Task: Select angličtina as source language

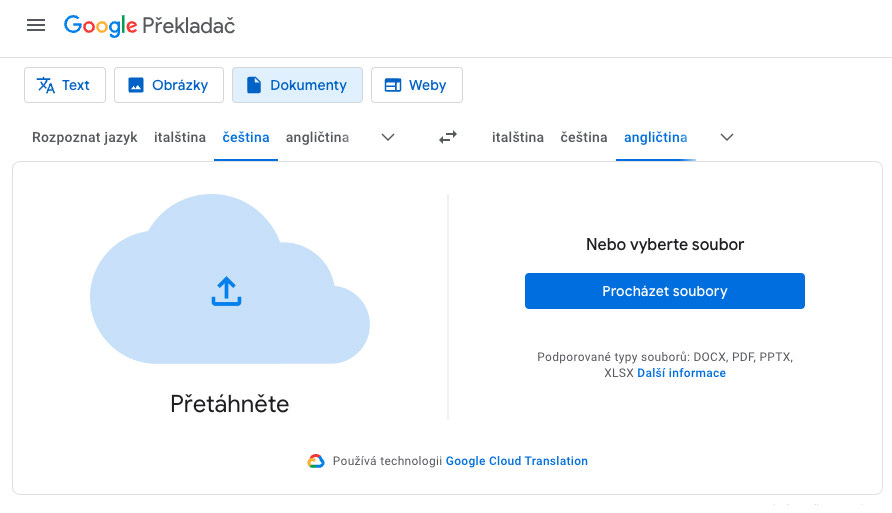Action: [317, 137]
